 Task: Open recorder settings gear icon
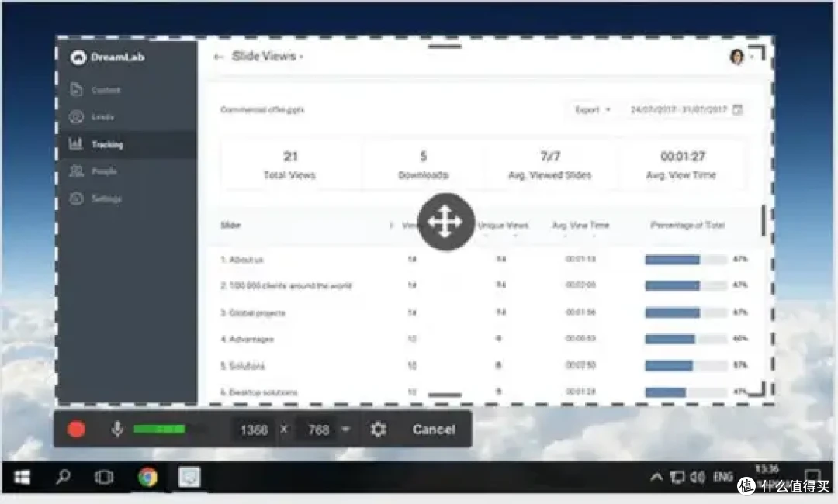(x=378, y=430)
